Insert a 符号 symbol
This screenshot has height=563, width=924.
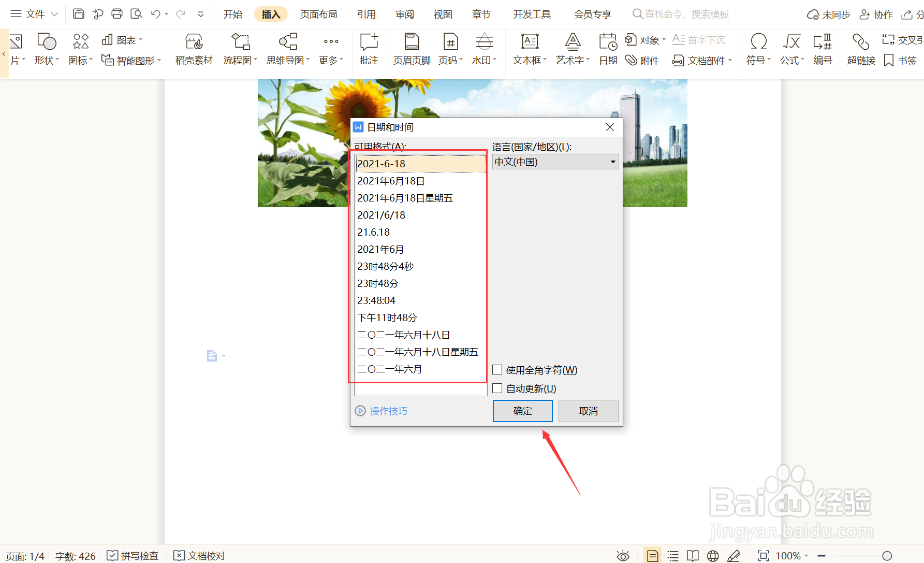(758, 50)
